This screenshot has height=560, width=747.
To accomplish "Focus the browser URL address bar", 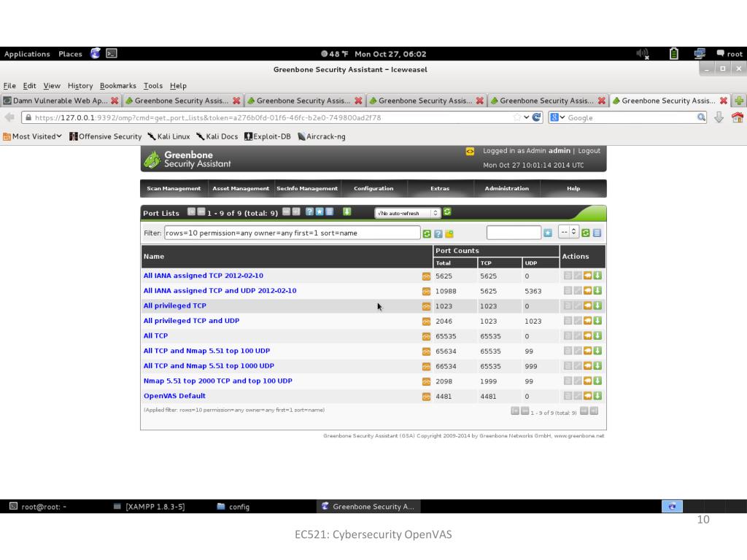I will click(271, 117).
